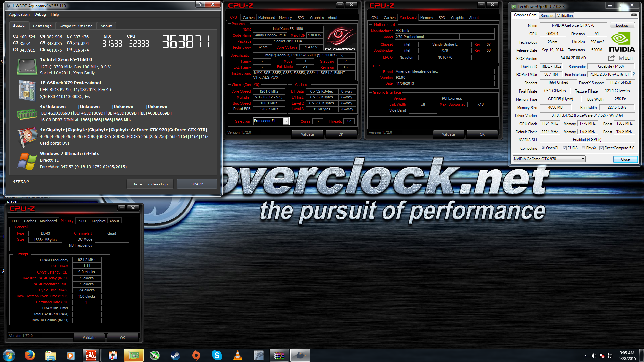Toggle the OpenCL checkbox
Viewport: 644px width, 362px height.
(543, 148)
